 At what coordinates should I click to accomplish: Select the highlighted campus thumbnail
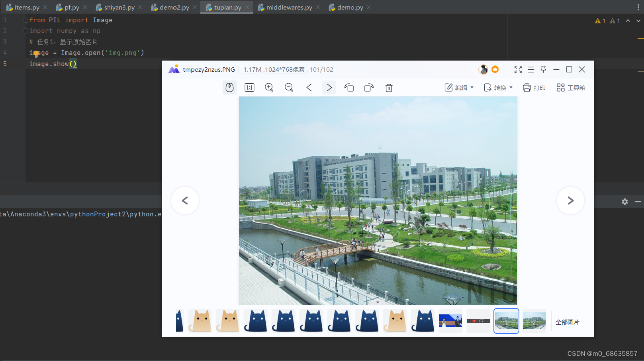pyautogui.click(x=506, y=321)
